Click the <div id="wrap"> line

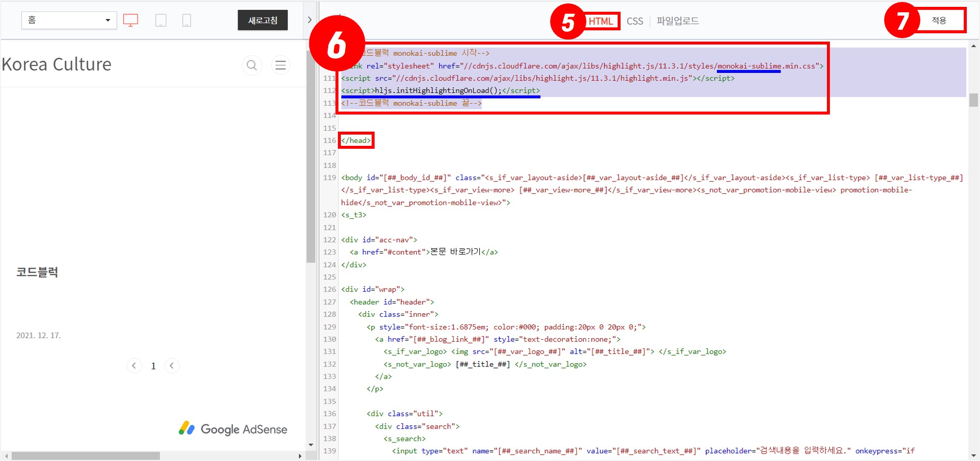[373, 289]
